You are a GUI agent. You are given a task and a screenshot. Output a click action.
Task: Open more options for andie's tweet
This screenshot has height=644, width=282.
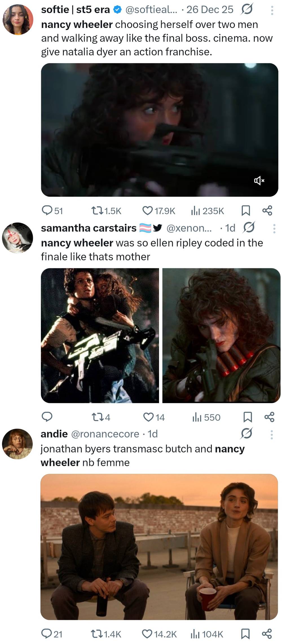click(x=272, y=435)
